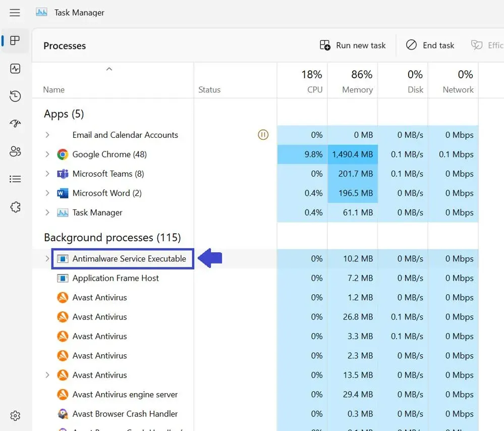
Task: Open the App history sidebar icon
Action: pos(15,96)
